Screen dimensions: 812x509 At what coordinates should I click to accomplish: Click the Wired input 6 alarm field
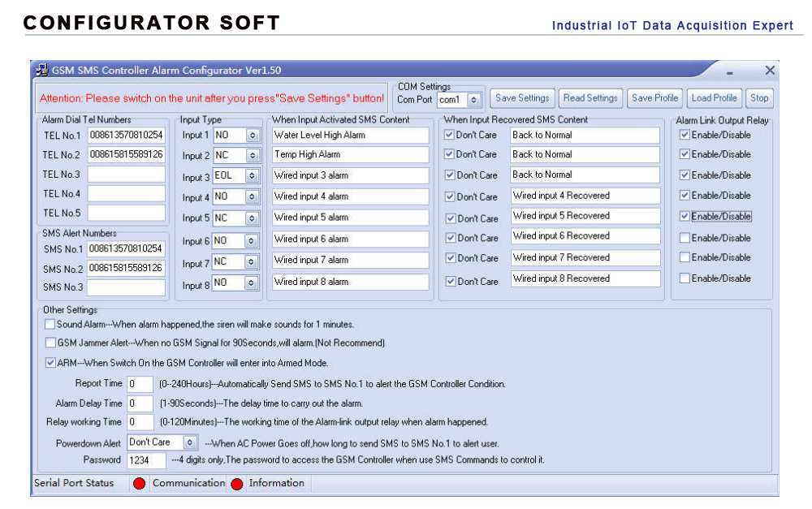click(x=351, y=239)
